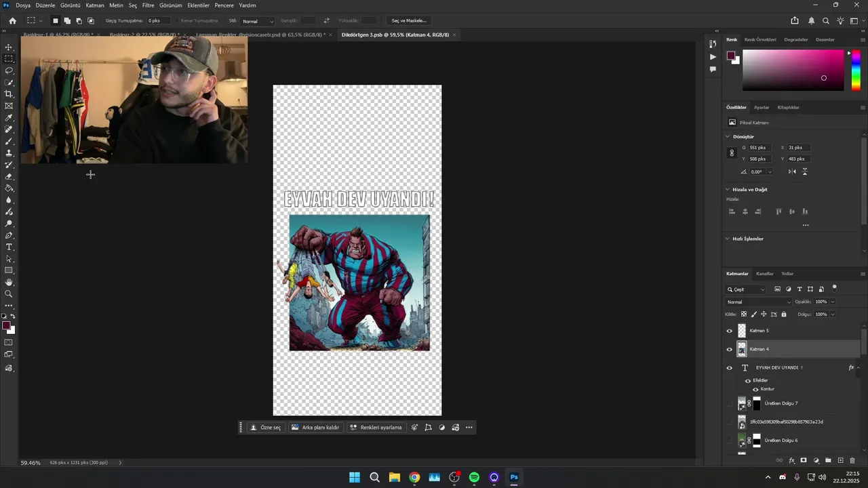Collapse the Hizala ve Dağıt section

coord(728,189)
